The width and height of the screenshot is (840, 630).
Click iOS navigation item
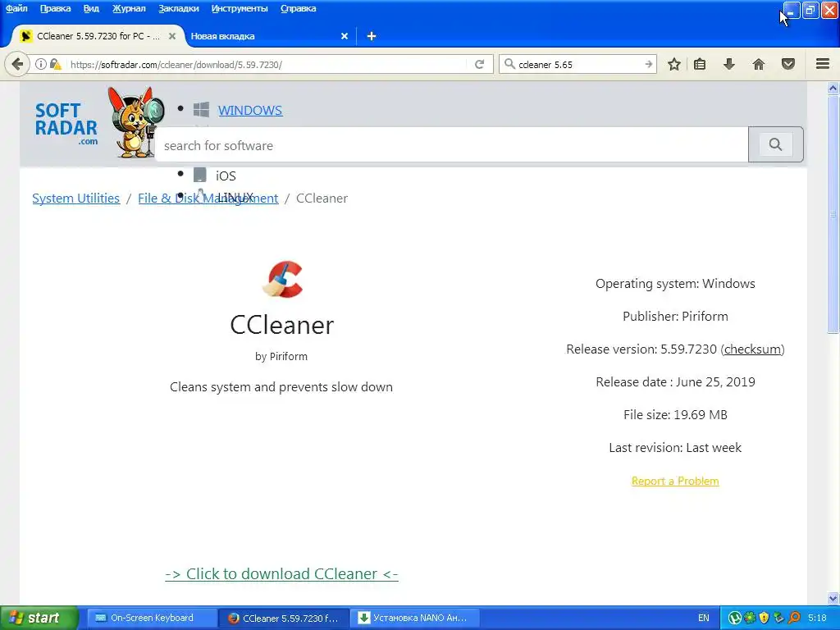(226, 176)
